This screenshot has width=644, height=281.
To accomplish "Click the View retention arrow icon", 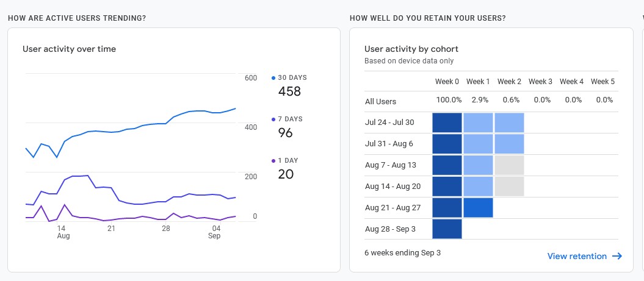I will coord(617,257).
